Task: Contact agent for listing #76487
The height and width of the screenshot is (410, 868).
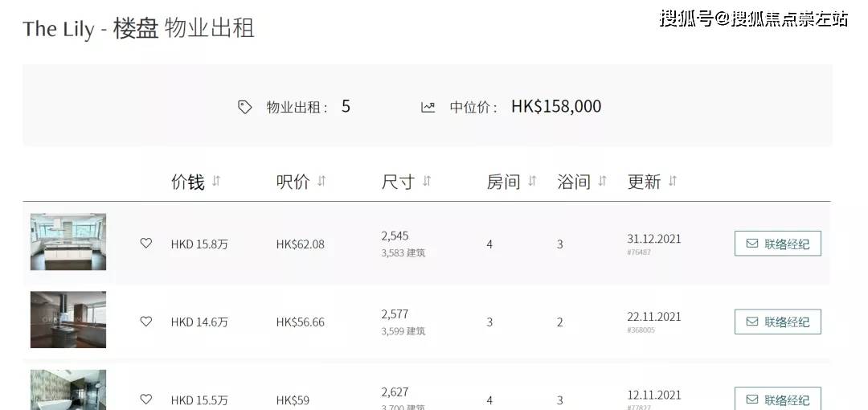Action: 778,244
